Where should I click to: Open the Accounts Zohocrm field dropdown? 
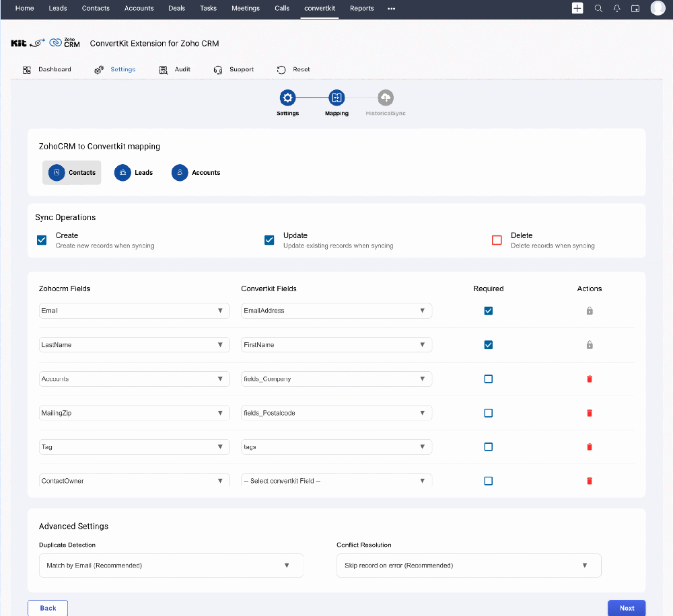click(x=135, y=379)
